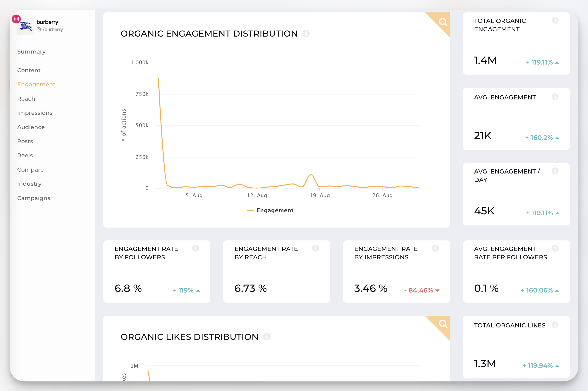Click the 26. Aug x-axis label
The width and height of the screenshot is (588, 391).
tap(383, 195)
